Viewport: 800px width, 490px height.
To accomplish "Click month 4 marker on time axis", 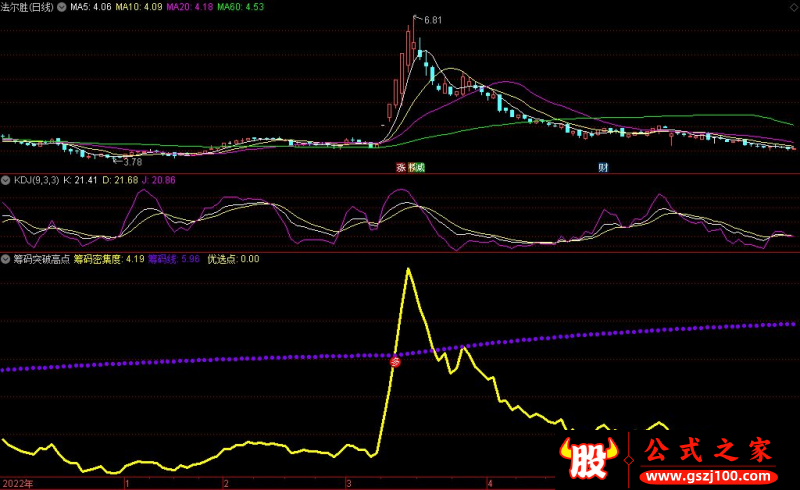I will coord(490,483).
